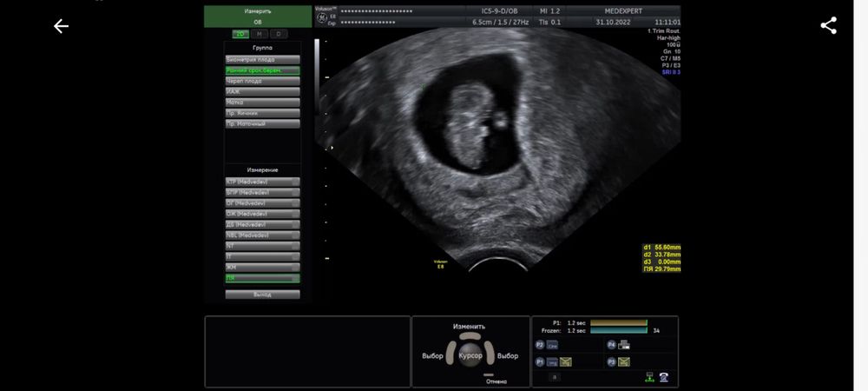
Task: Choose the КТР (Medvedev) measurement
Action: tap(262, 182)
